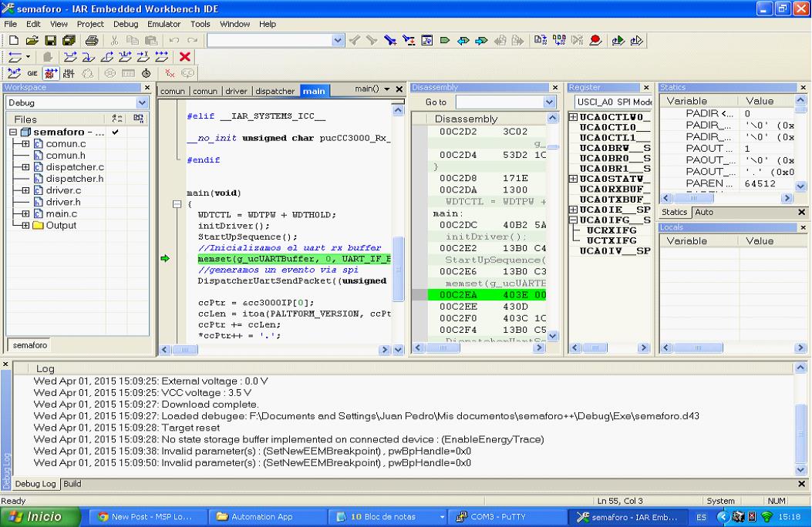Switch to COM3 - PuTTY on the taskbar

point(507,517)
